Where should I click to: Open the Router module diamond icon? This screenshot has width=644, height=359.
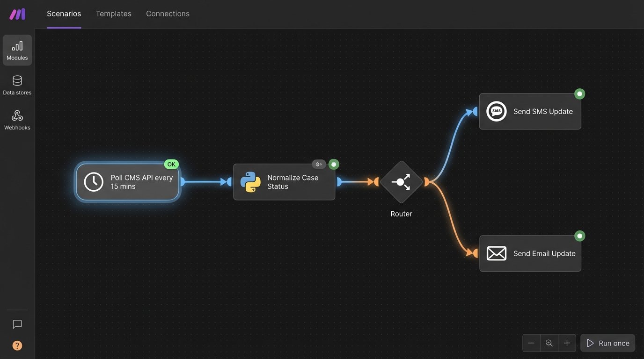401,182
